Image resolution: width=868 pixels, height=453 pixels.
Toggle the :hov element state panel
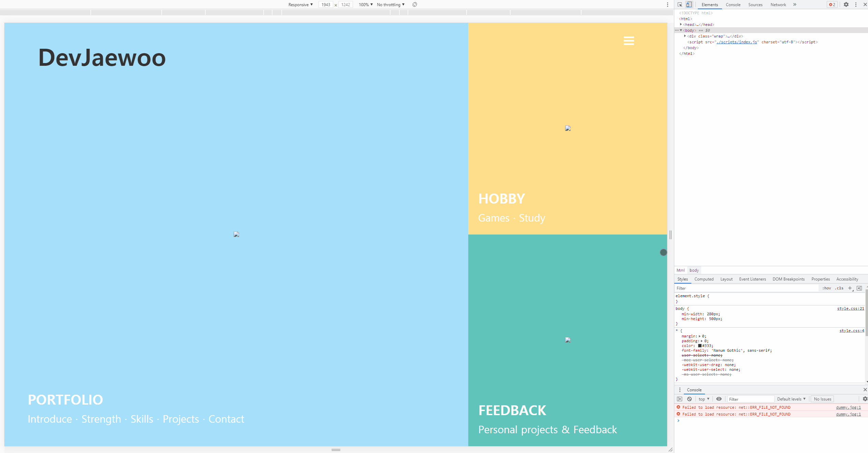click(827, 288)
